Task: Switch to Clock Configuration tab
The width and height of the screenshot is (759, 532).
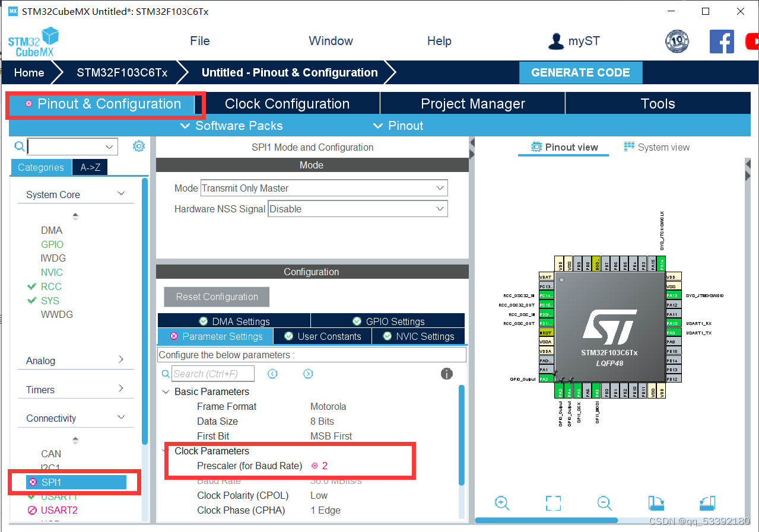Action: (287, 104)
